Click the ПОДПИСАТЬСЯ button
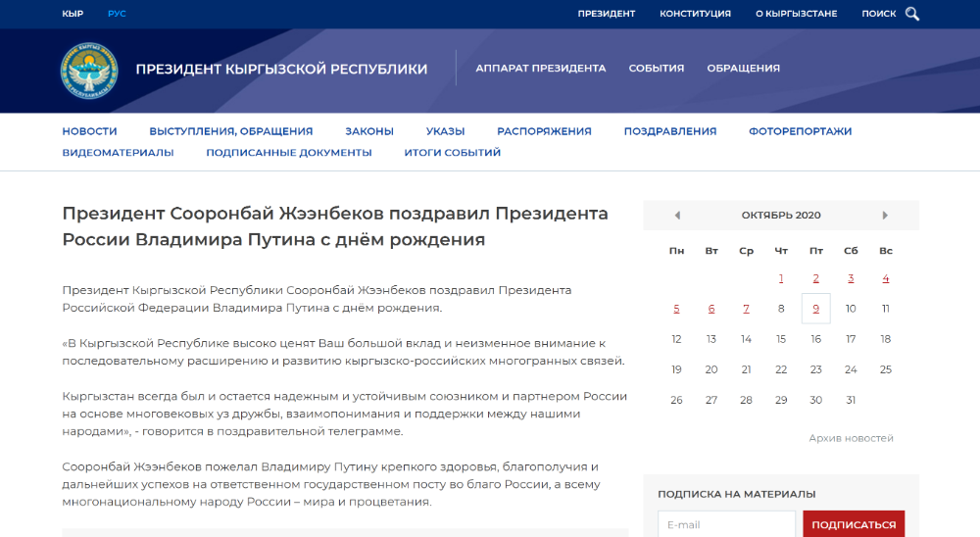Image resolution: width=980 pixels, height=537 pixels. [x=854, y=524]
